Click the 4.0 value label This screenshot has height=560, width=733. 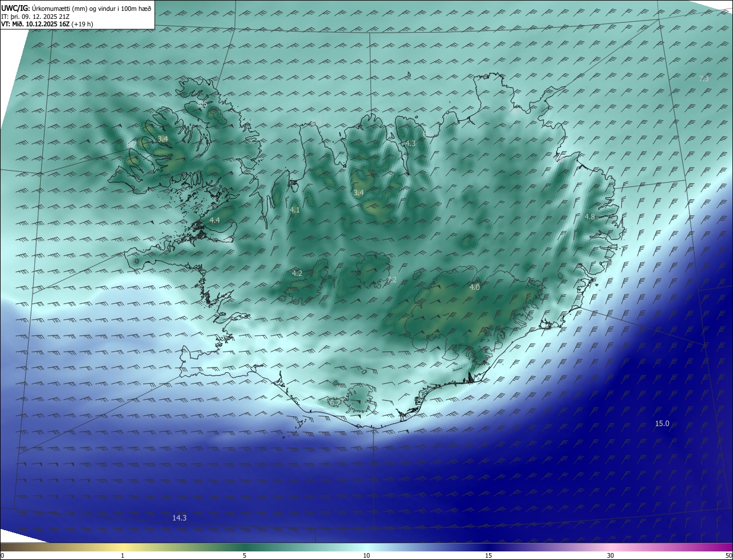click(x=474, y=287)
